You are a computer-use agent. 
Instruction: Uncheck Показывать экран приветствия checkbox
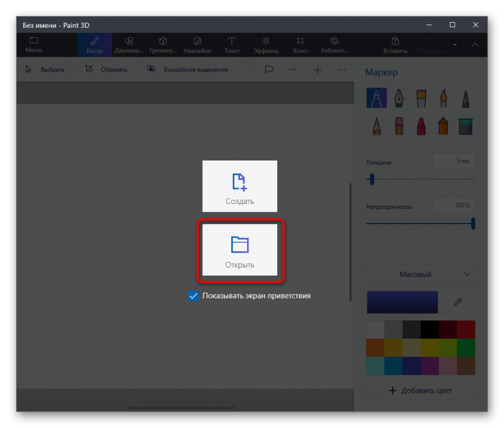pyautogui.click(x=193, y=296)
